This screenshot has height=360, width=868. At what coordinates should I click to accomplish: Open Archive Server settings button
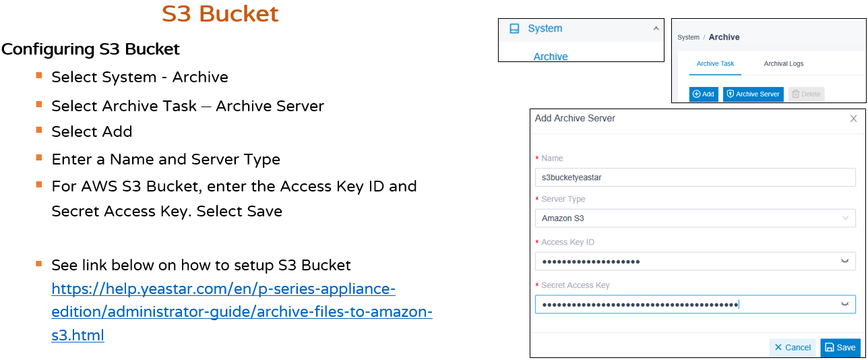click(753, 94)
